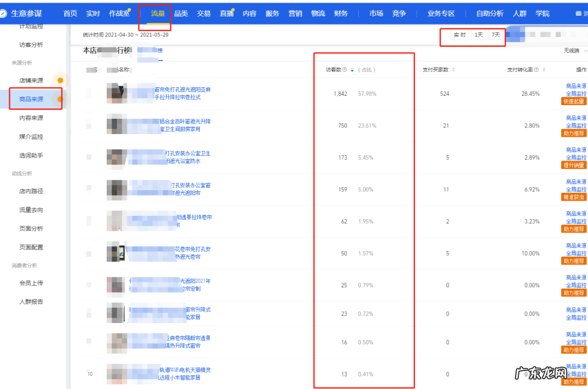Open the 商品来源 link in the 操作 column
588x389 pixels.
575,84
